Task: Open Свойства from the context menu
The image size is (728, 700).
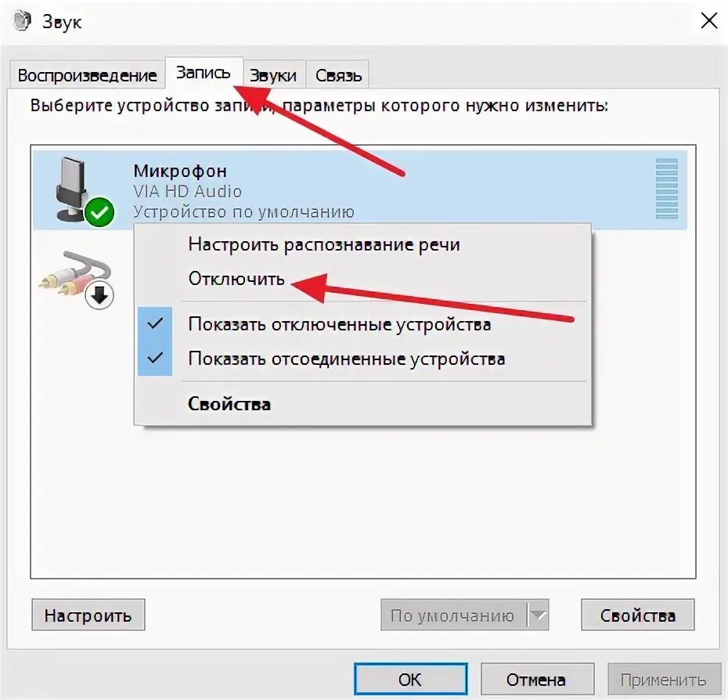Action: click(x=229, y=404)
